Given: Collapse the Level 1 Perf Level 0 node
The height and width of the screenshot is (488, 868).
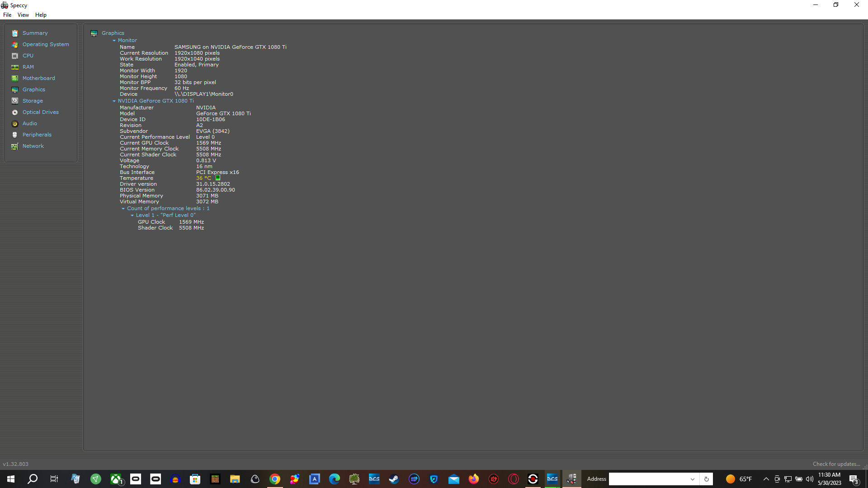Looking at the screenshot, I should 132,216.
